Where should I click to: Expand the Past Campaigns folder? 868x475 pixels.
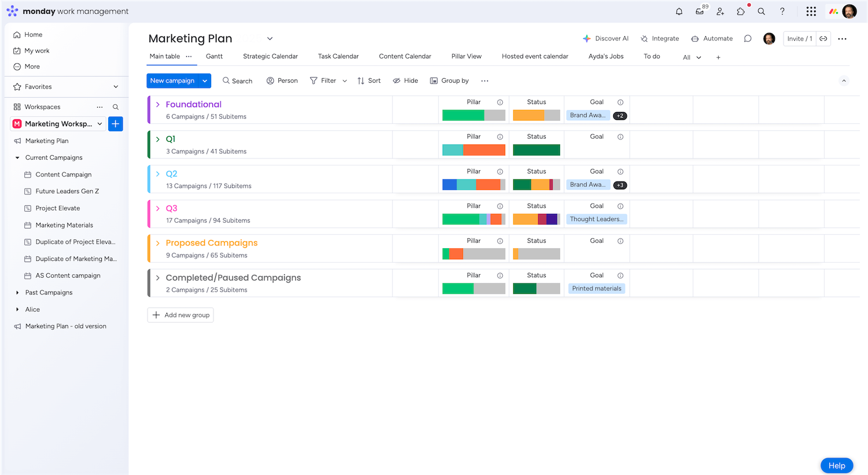(17, 293)
